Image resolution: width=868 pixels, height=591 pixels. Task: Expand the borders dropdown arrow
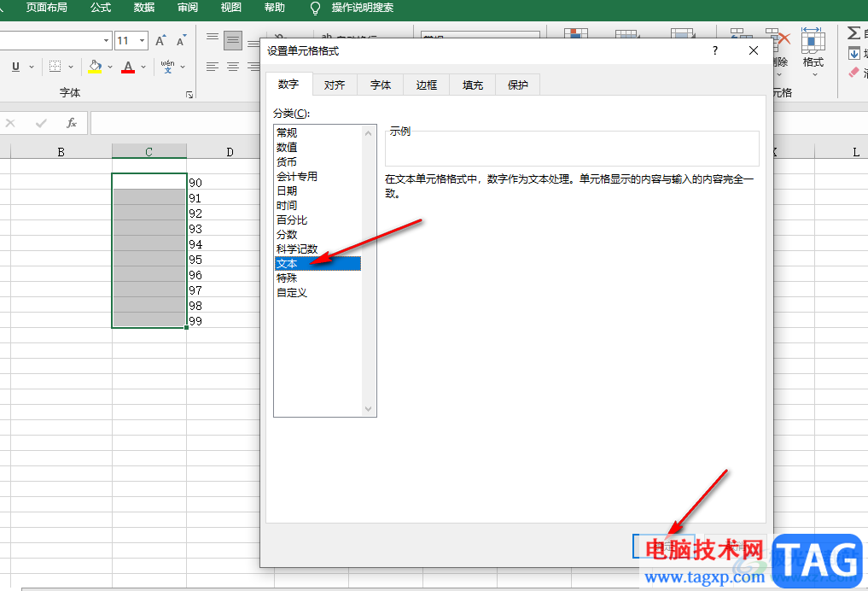click(71, 67)
